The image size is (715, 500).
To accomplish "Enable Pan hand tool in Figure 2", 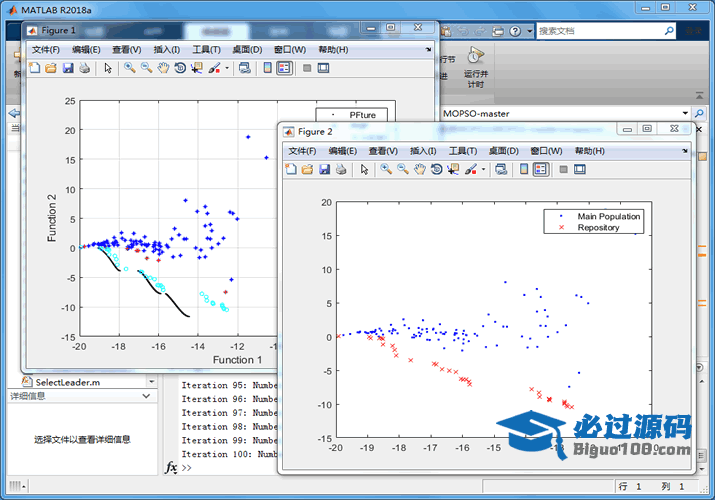I will [420, 170].
